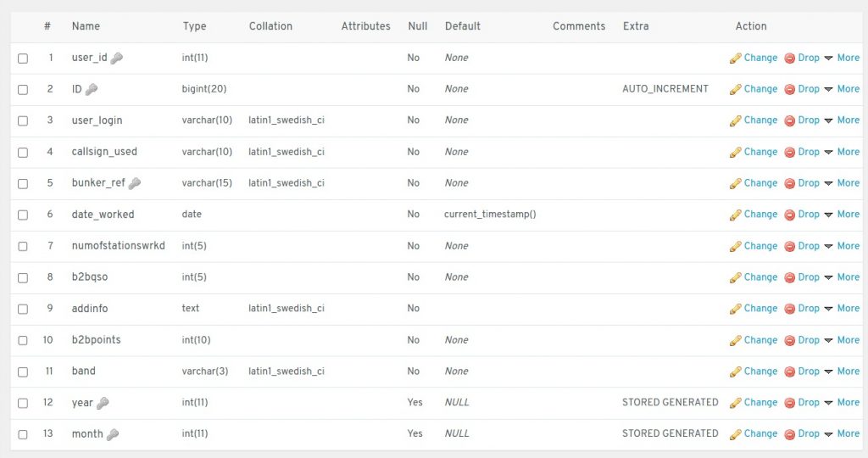Select the callsign_used row checkbox

pyautogui.click(x=23, y=153)
